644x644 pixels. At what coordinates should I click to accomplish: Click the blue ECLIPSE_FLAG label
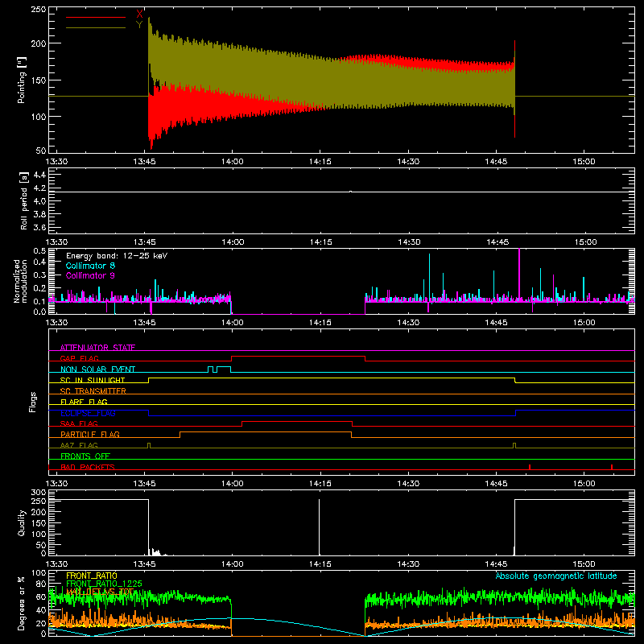click(88, 413)
